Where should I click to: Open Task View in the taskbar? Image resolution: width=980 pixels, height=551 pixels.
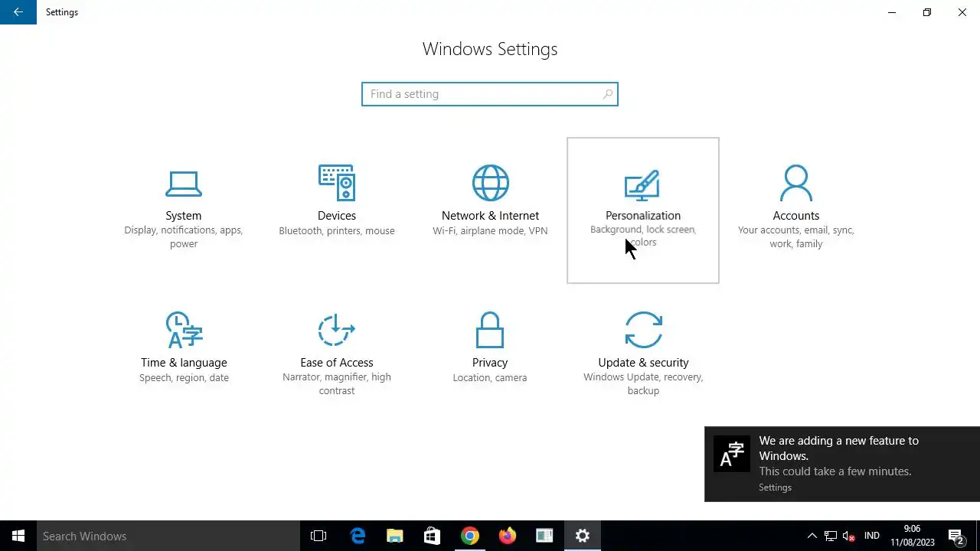(318, 536)
